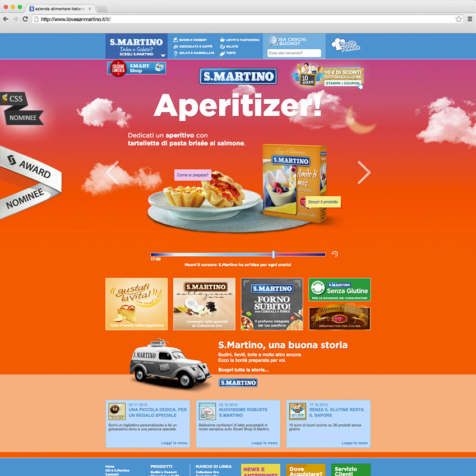The height and width of the screenshot is (476, 476).
Task: Click 'Leggi la news' for the 03 11 2014 article
Action: click(x=174, y=443)
